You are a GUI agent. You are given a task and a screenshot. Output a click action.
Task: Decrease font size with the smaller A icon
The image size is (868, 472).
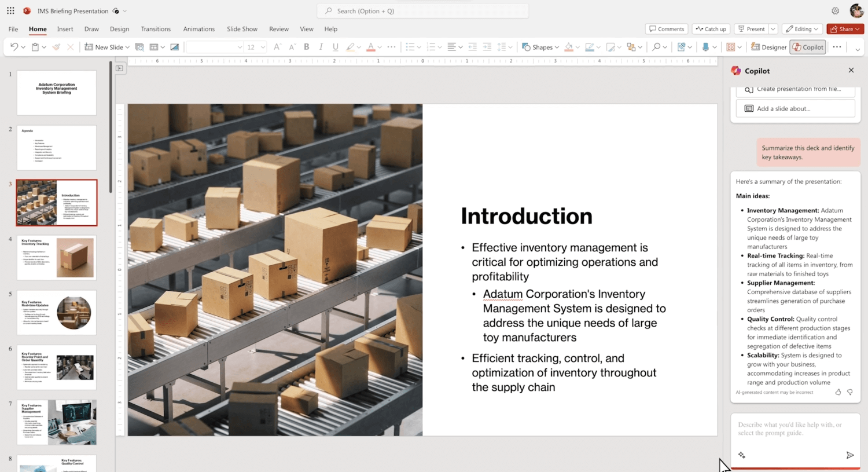[292, 47]
